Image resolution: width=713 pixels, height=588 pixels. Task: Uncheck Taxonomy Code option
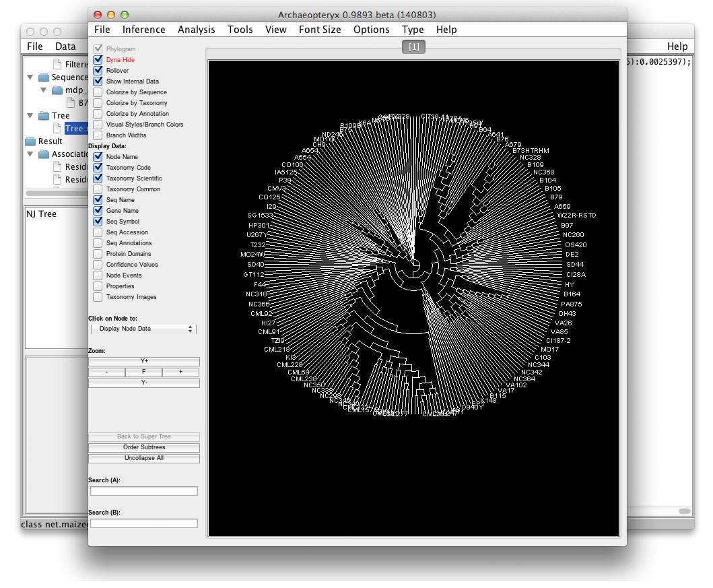click(x=98, y=167)
